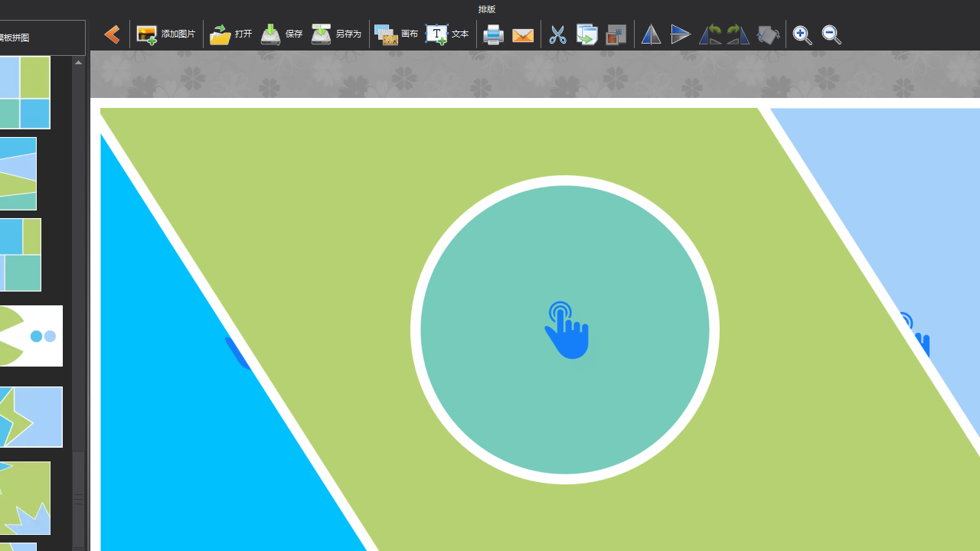Click the paste icon beside copy

pyautogui.click(x=616, y=34)
